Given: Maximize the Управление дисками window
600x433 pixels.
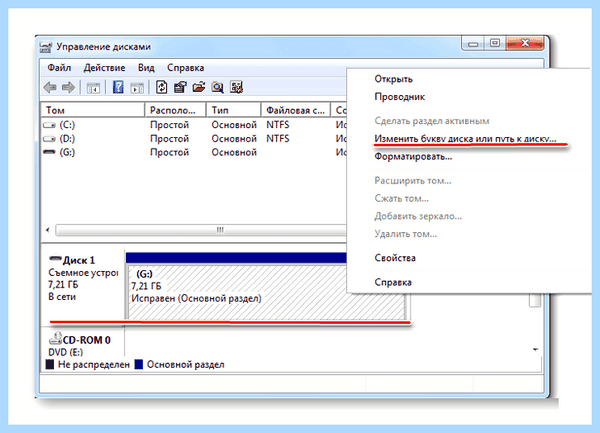Looking at the screenshot, I should coord(494,43).
